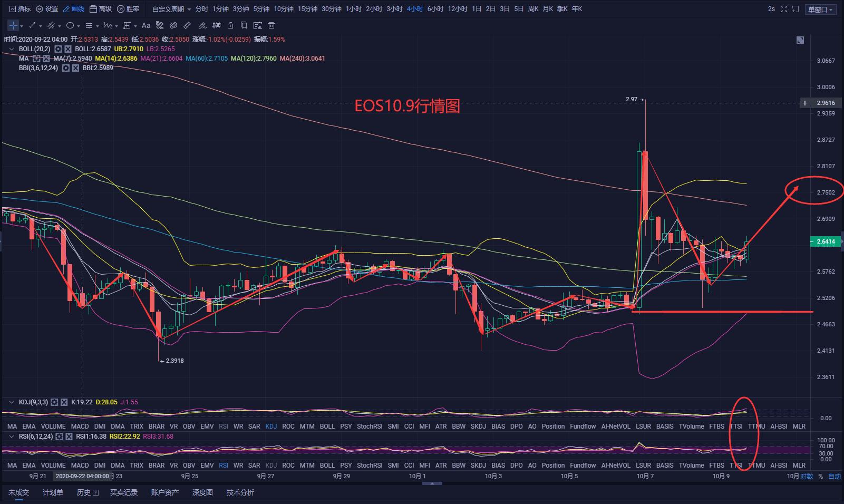Toggle the % percent price scale

pos(820,477)
